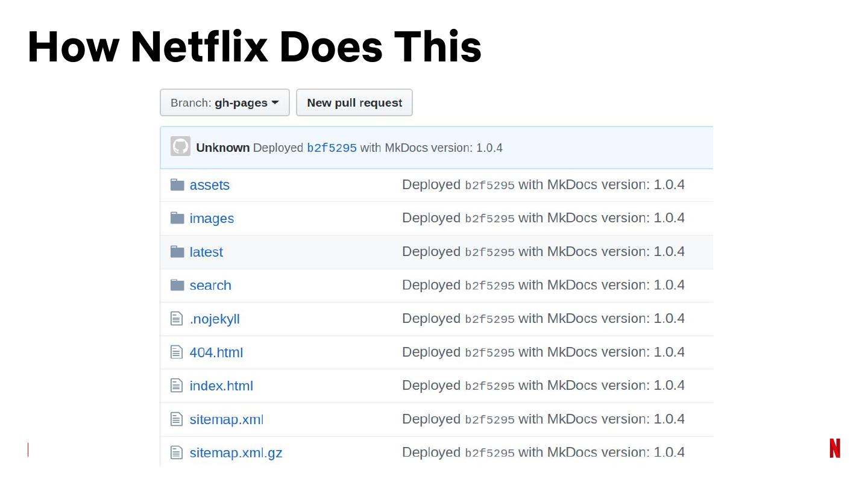Click the New pull request button

coord(354,102)
